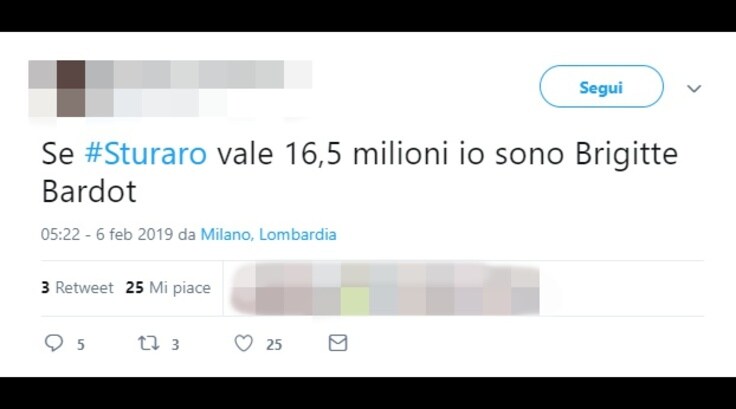Open the Milano, Lombardia location link
736x409 pixels.
268,234
